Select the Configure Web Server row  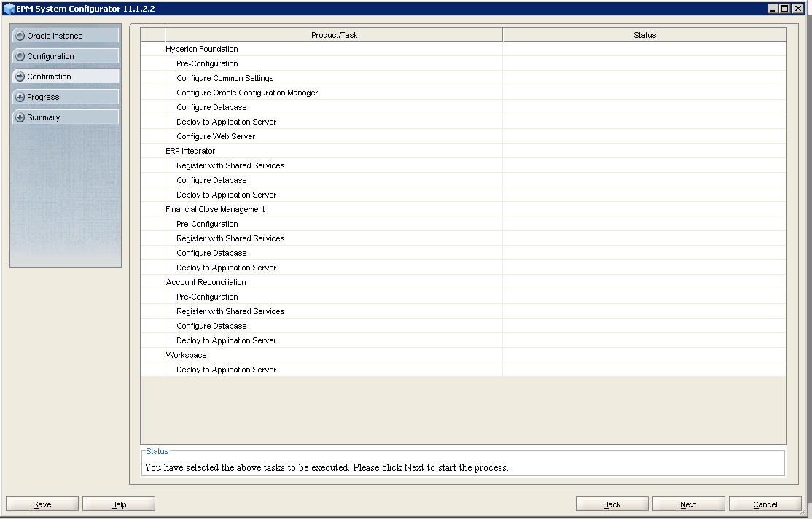coord(464,136)
